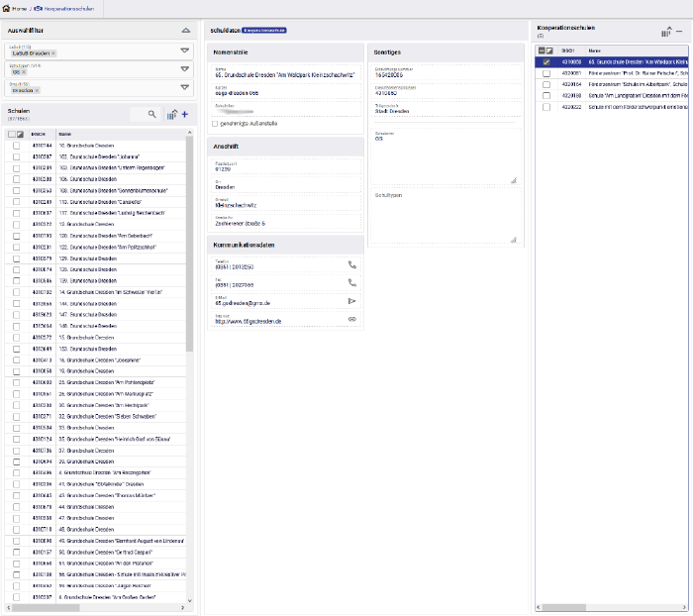The width and height of the screenshot is (693, 616).
Task: Remove the LaSuB Dresden filter chip
Action: click(x=52, y=52)
